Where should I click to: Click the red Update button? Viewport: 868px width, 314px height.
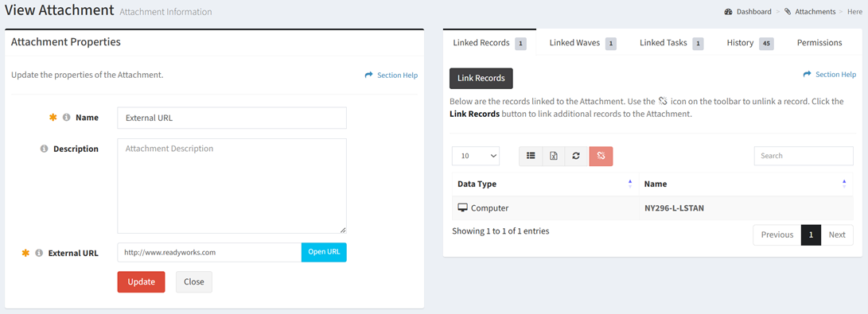point(141,281)
